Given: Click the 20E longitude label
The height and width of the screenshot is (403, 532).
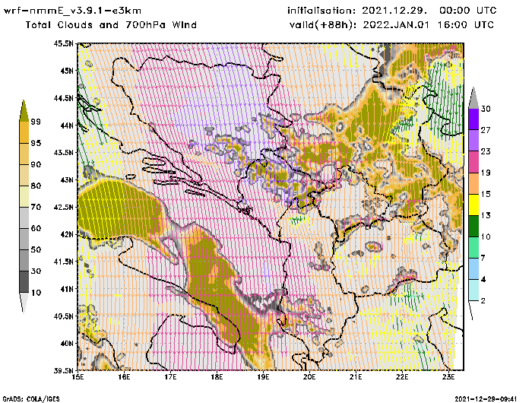Looking at the screenshot, I should [x=309, y=377].
